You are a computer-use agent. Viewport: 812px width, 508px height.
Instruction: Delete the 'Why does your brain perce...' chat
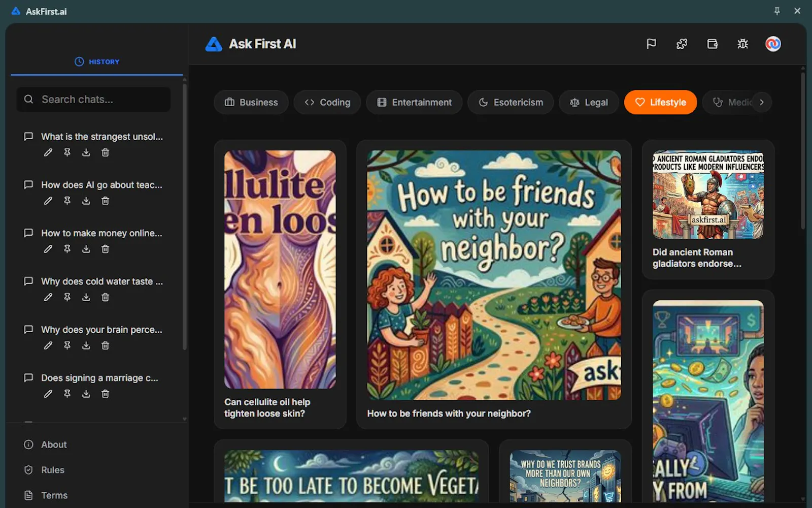(x=105, y=345)
